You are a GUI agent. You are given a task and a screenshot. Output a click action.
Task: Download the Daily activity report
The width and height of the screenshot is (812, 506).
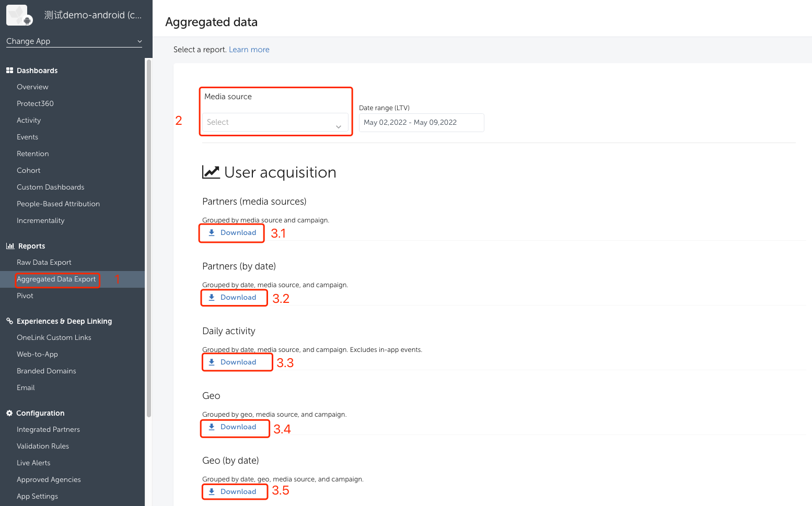tap(234, 362)
